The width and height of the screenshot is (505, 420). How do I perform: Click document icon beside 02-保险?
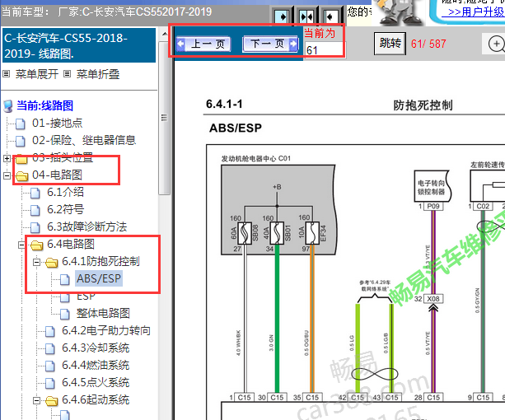point(21,142)
